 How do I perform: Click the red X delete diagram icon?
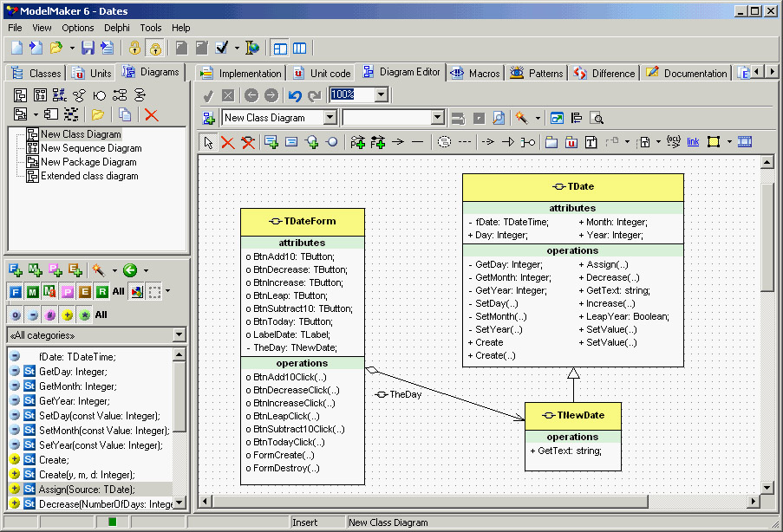click(151, 114)
